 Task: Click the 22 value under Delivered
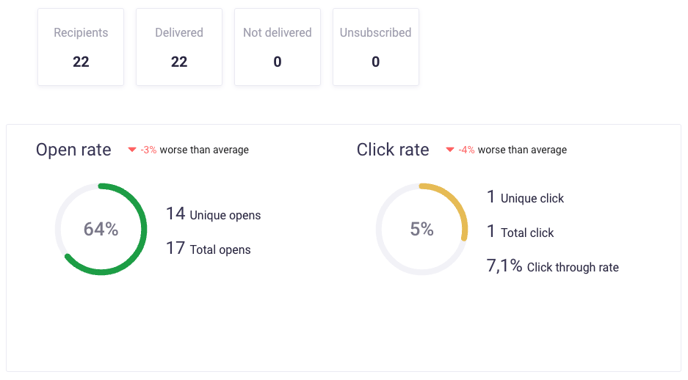pos(179,62)
